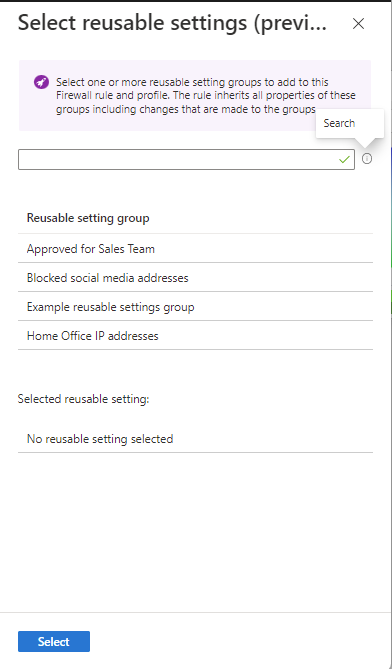This screenshot has height=669, width=392.
Task: Confirm with the blue Select button
Action: (x=54, y=641)
